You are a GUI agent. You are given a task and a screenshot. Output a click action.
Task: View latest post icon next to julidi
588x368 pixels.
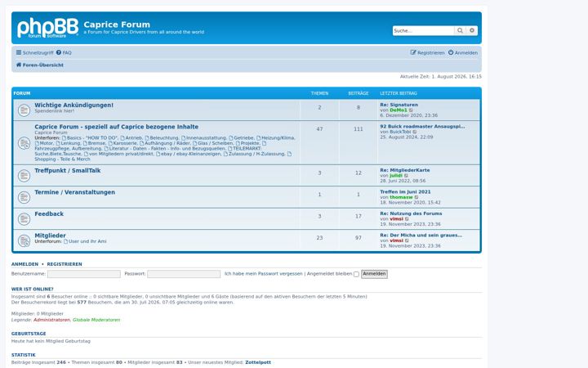[406, 176]
